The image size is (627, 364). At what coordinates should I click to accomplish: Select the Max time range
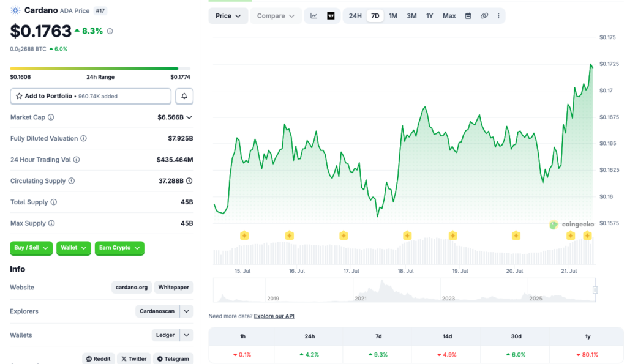click(x=449, y=16)
